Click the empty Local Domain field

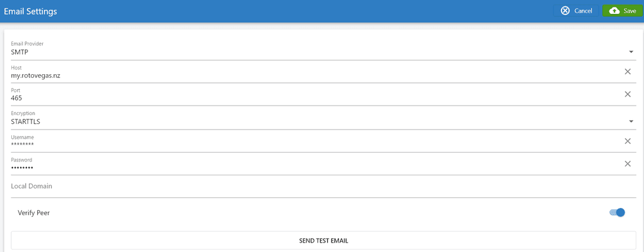pyautogui.click(x=323, y=187)
